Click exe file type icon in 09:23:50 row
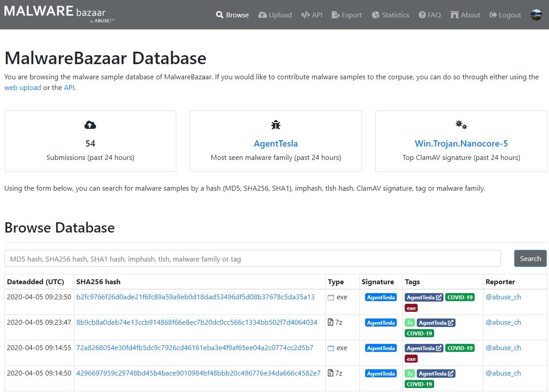Viewport: 549px width, 392px height. point(331,298)
